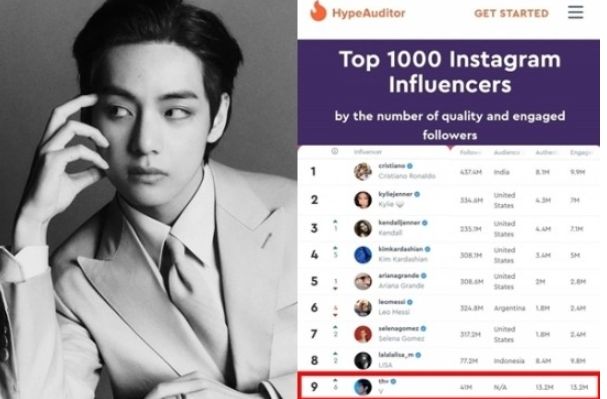The width and height of the screenshot is (607, 399).
Task: Open leomessi profile avatar
Action: (363, 308)
